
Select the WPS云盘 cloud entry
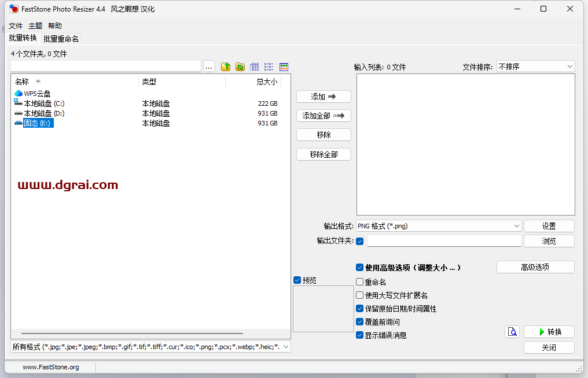click(32, 93)
